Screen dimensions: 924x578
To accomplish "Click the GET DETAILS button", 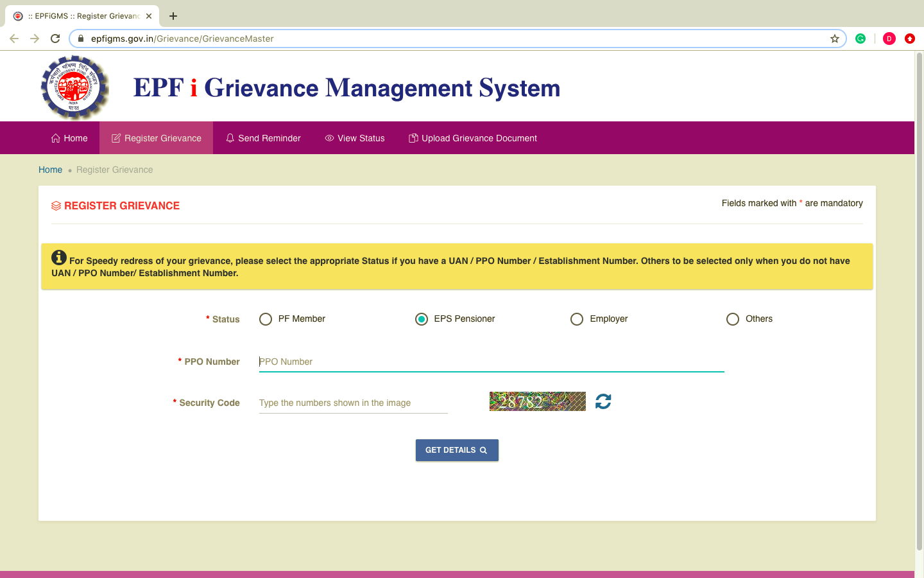I will pyautogui.click(x=457, y=450).
